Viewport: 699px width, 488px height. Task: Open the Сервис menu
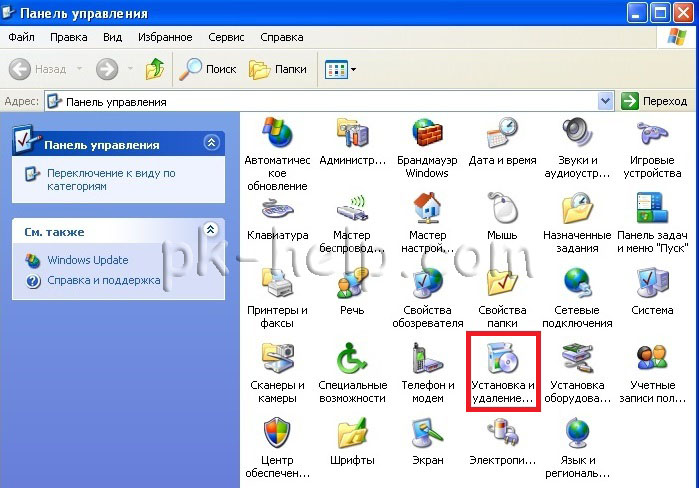pos(226,37)
